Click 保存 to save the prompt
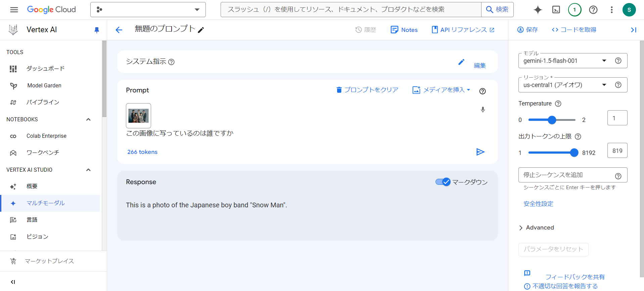 (527, 30)
